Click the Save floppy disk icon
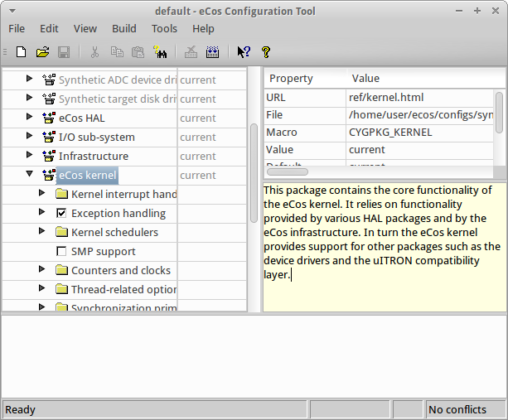 click(x=64, y=52)
